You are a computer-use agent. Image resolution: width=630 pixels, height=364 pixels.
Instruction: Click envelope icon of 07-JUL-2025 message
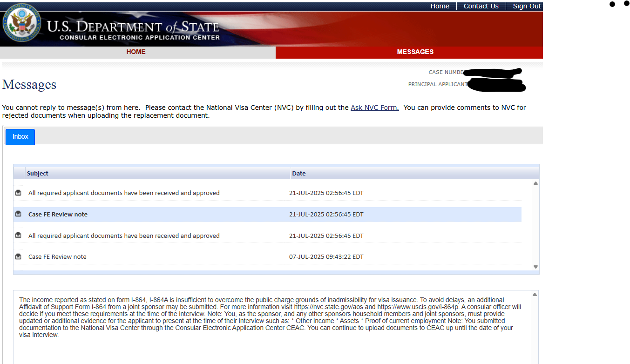point(18,256)
